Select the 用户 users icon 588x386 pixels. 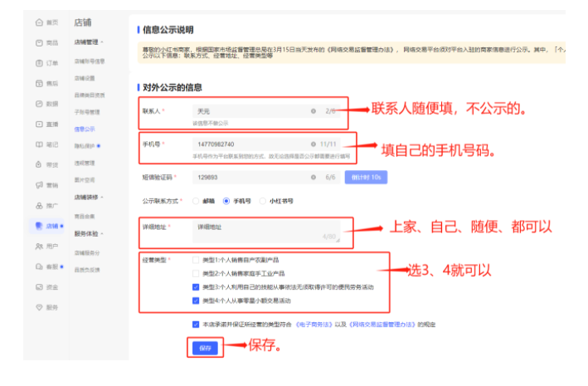pos(39,247)
